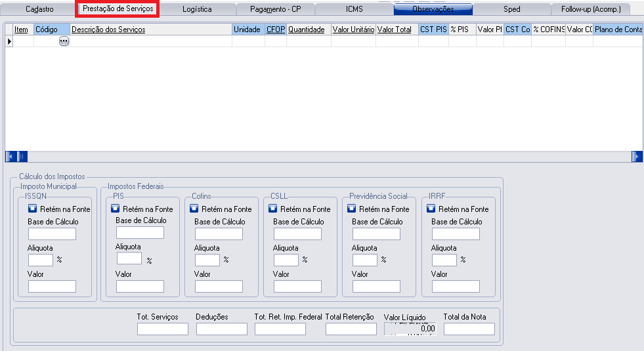The height and width of the screenshot is (351, 644).
Task: Toggle Cofins Retém na Fonte checkbox
Action: [194, 209]
